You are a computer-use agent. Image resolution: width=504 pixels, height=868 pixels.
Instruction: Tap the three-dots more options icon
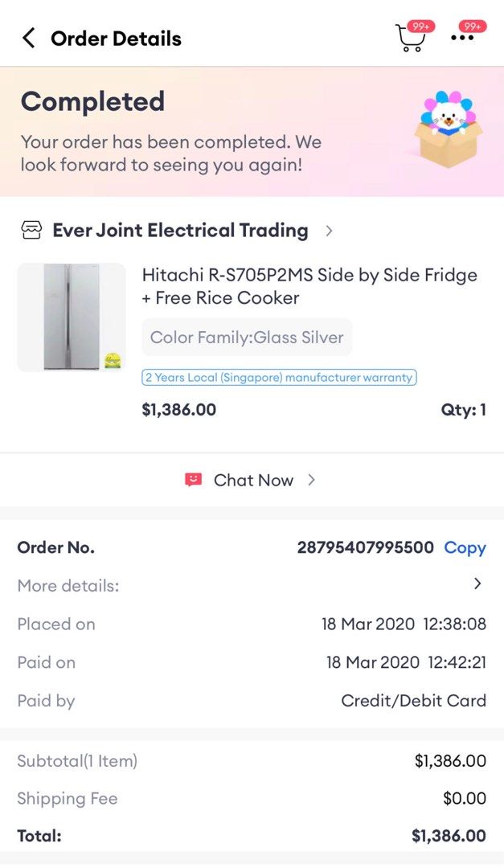tap(464, 37)
